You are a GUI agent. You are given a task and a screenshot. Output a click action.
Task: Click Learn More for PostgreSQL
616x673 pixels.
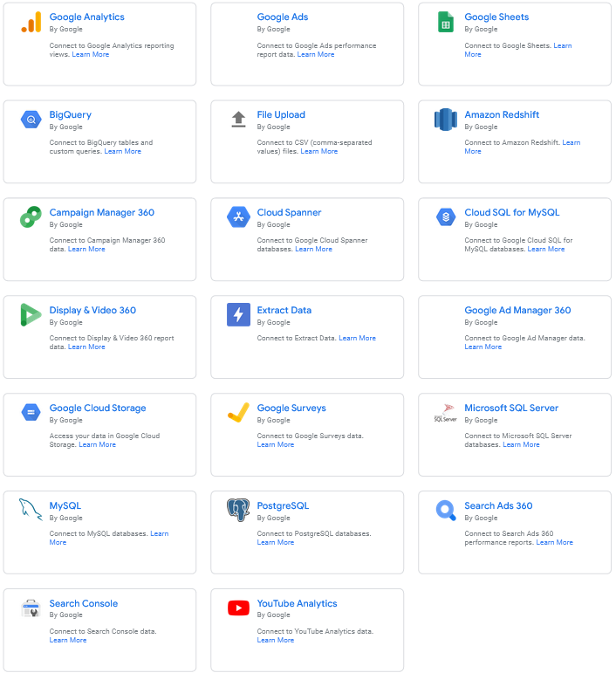pyautogui.click(x=276, y=543)
